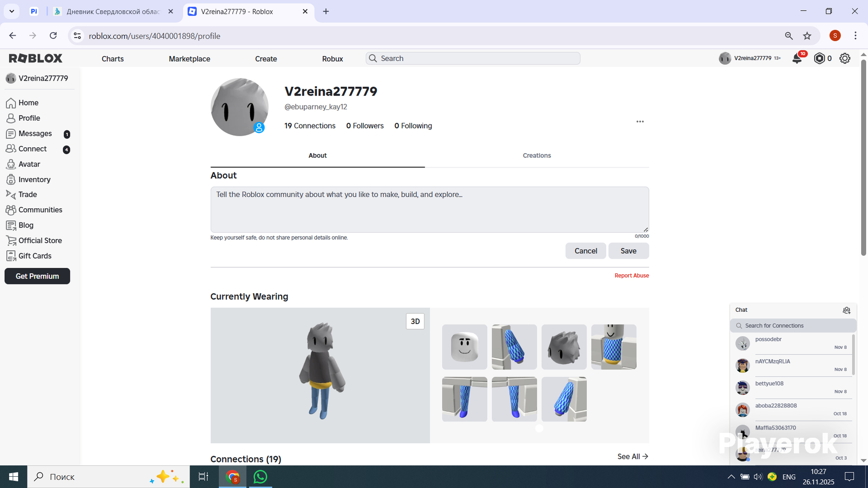Screen dimensions: 868x488
Task: Switch to the Дневник Свердловской области tab
Action: coord(113,11)
